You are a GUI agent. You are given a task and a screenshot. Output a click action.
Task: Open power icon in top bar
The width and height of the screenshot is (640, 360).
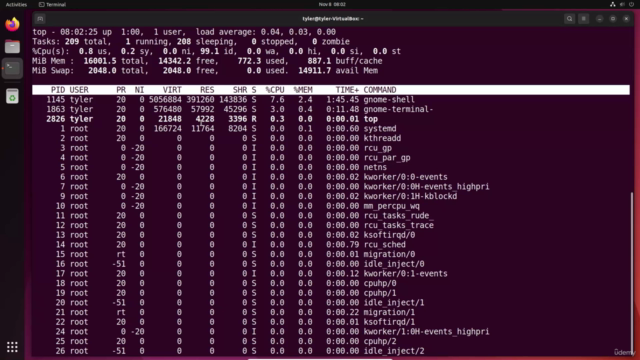[x=631, y=4]
